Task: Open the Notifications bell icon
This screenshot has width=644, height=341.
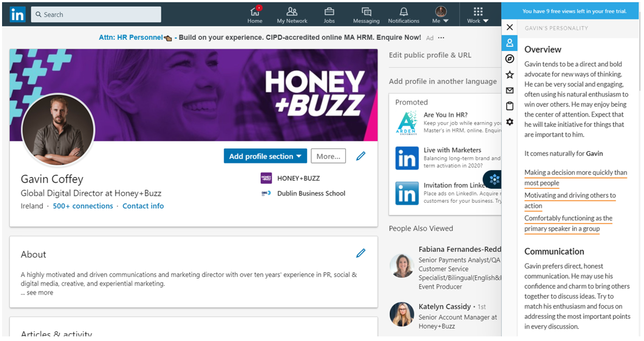Action: tap(403, 14)
